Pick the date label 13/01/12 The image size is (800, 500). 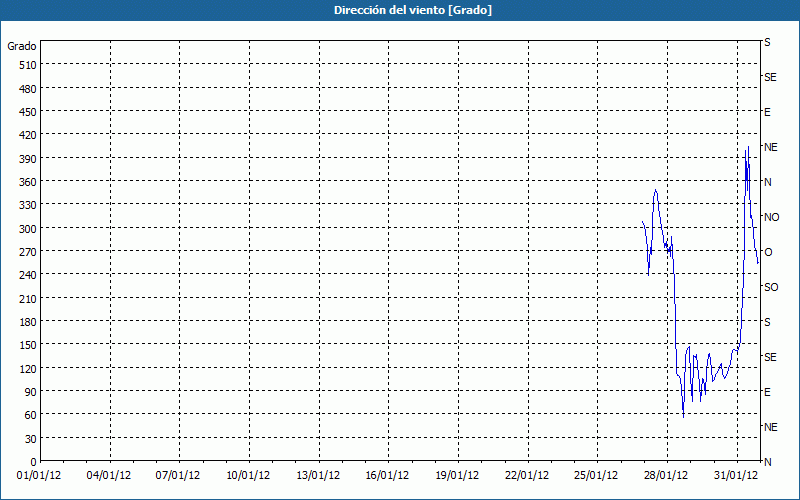(x=318, y=476)
